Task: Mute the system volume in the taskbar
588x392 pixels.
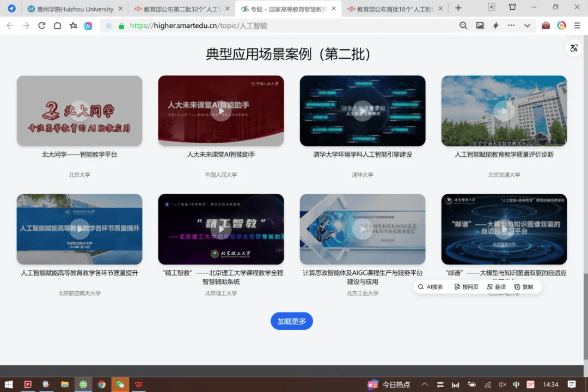Action: (x=501, y=384)
